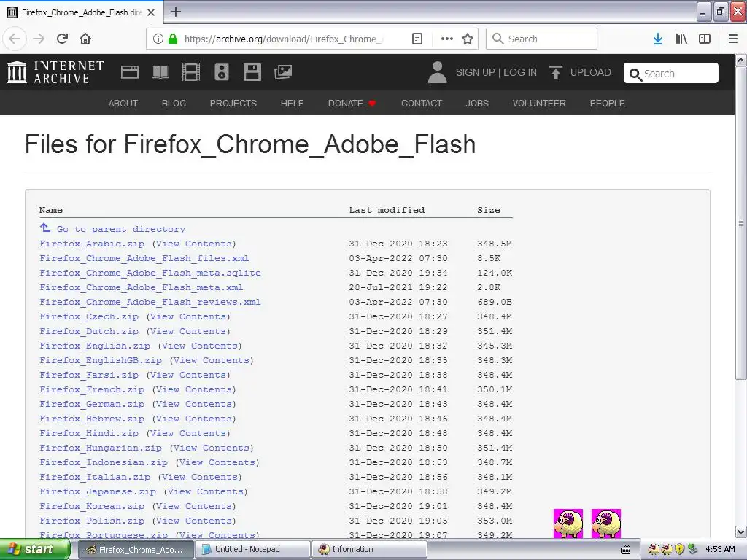Open the BLOG menu item
Image resolution: width=747 pixels, height=560 pixels.
[x=174, y=104]
